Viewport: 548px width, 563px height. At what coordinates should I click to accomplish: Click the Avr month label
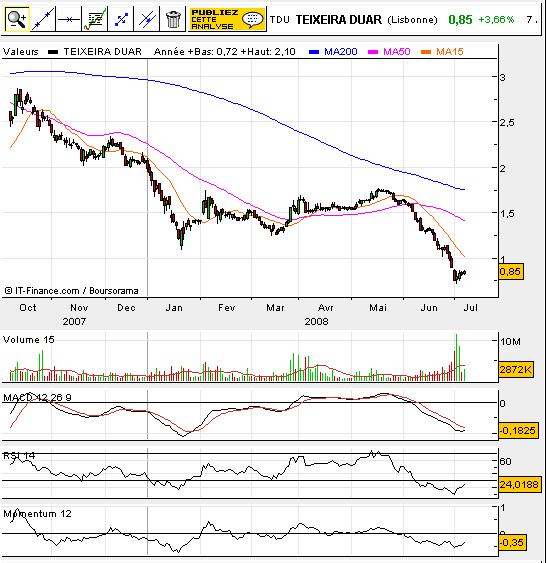click(x=326, y=308)
